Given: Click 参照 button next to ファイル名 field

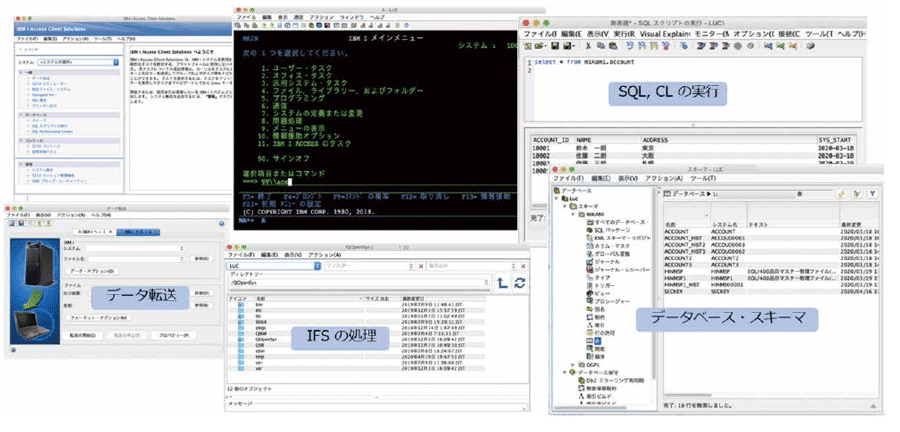Looking at the screenshot, I should [200, 259].
